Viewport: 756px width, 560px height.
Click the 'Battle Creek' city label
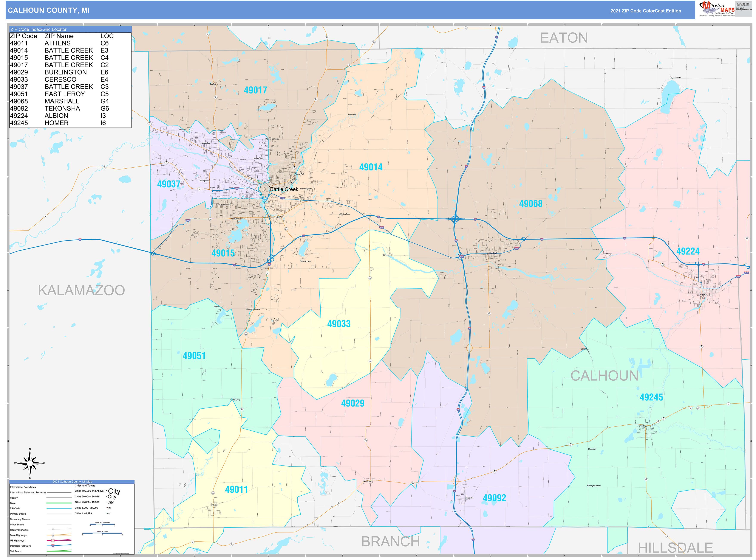tap(284, 189)
